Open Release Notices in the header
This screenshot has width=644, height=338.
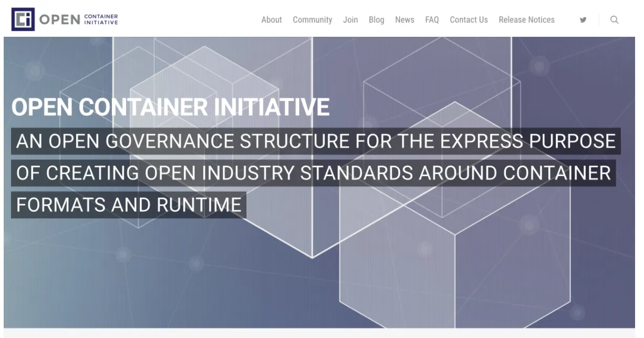(526, 20)
